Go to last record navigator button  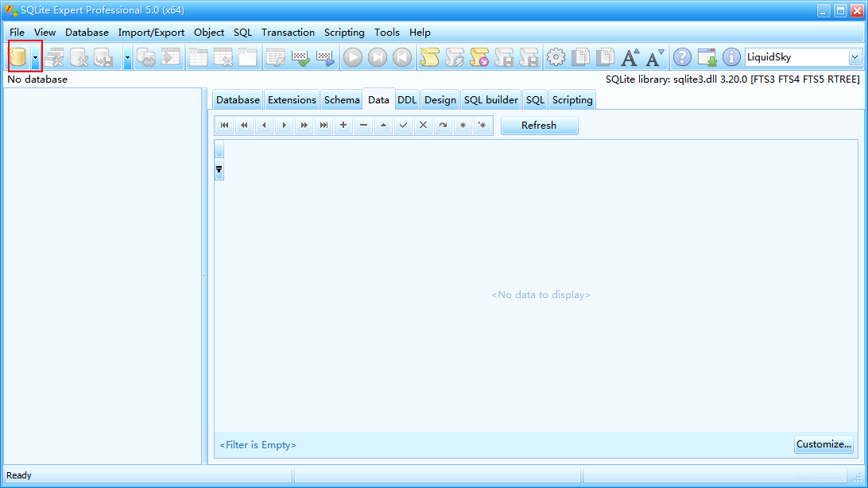(x=324, y=126)
